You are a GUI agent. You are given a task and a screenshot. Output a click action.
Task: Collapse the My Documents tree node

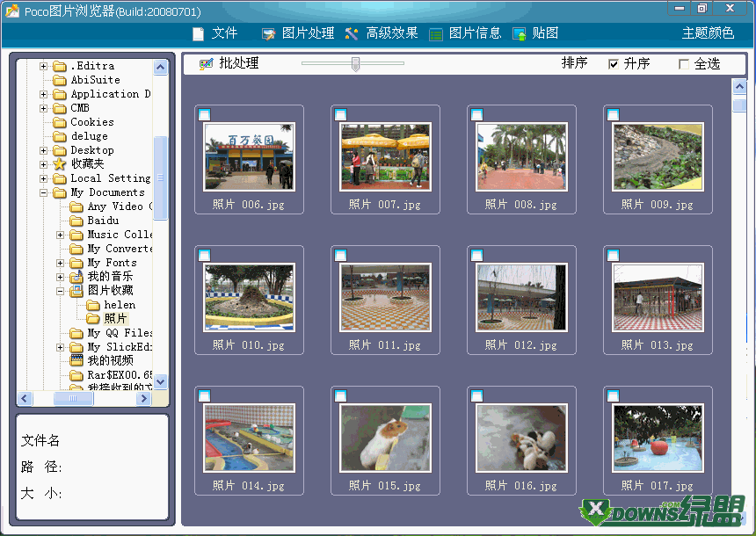click(x=43, y=192)
